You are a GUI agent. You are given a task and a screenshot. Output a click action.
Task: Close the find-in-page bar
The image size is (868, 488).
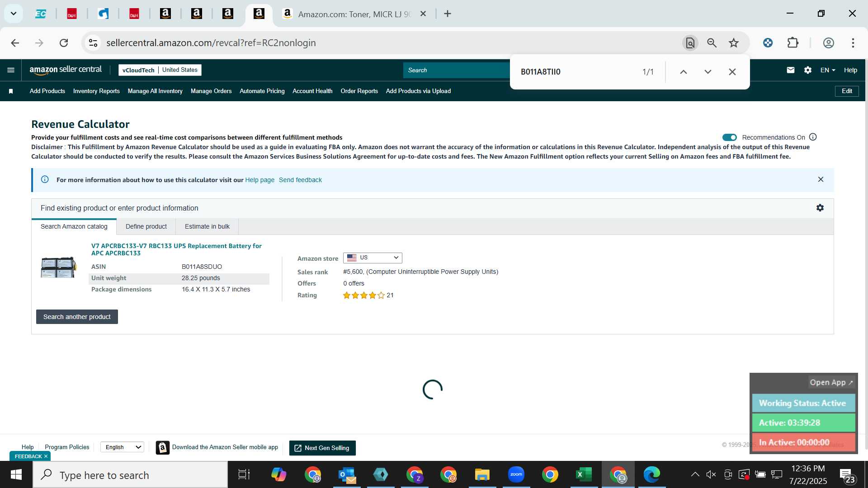tap(732, 72)
